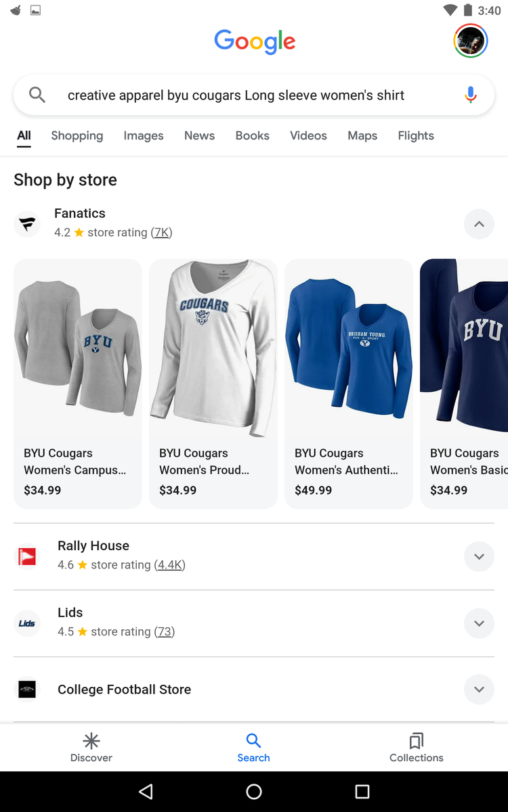Open the Videos results tab
Image resolution: width=508 pixels, height=812 pixels.
coord(308,136)
